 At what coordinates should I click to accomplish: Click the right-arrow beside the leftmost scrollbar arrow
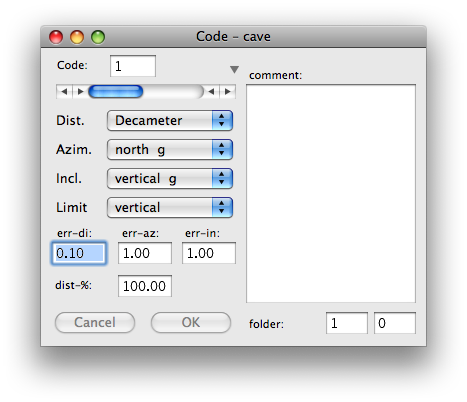[x=80, y=91]
